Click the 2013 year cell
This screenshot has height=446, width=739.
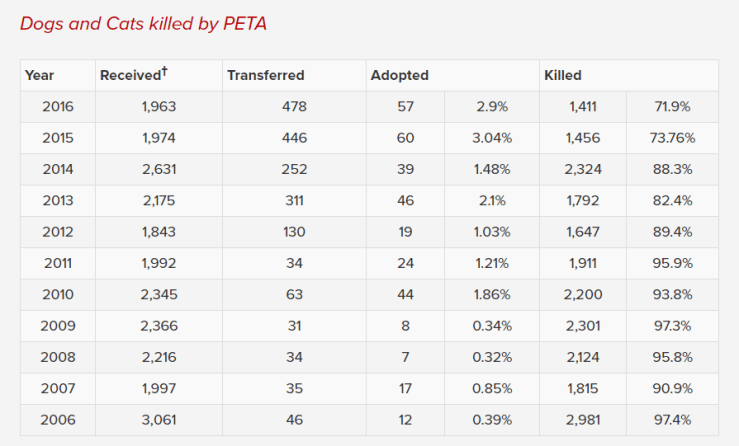click(57, 200)
